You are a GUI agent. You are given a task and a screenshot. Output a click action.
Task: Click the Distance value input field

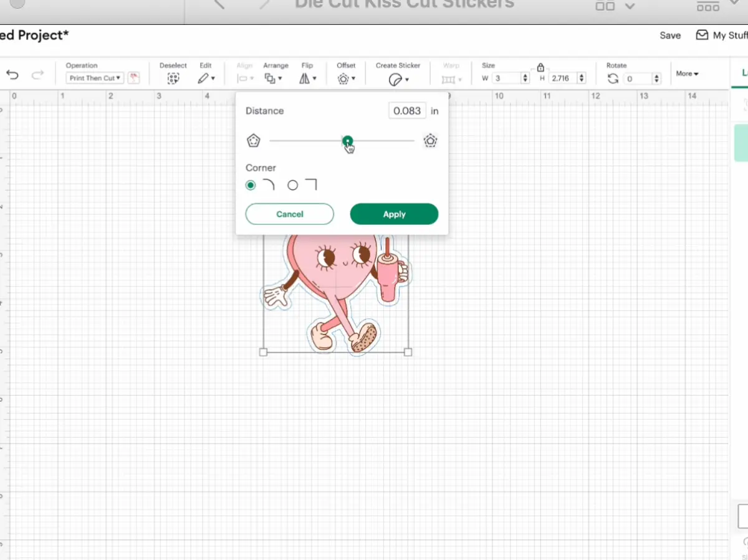point(407,111)
